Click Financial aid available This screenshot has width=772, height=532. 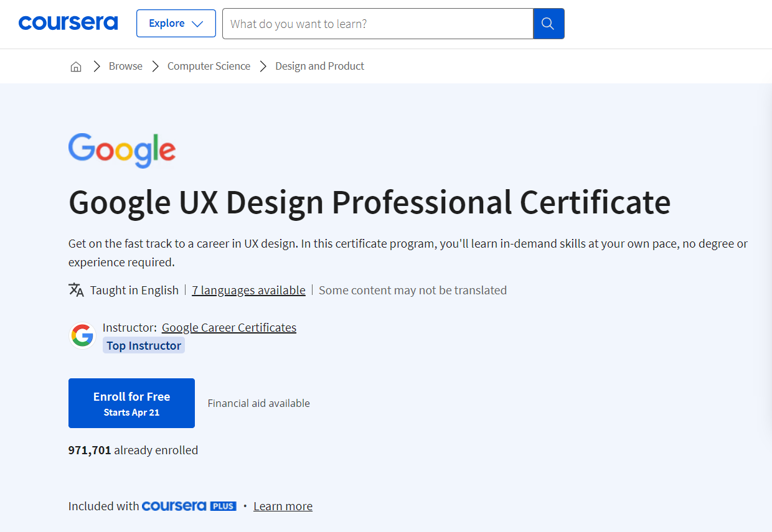pyautogui.click(x=258, y=403)
